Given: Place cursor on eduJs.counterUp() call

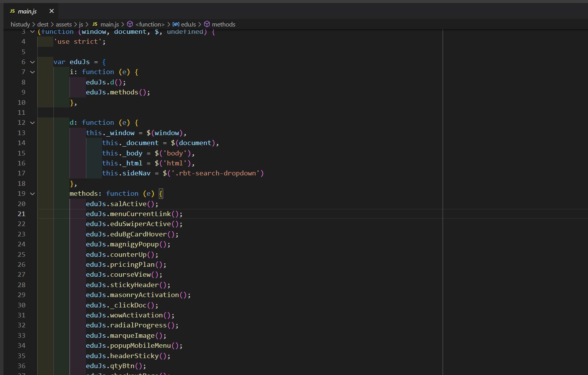Looking at the screenshot, I should pos(122,254).
